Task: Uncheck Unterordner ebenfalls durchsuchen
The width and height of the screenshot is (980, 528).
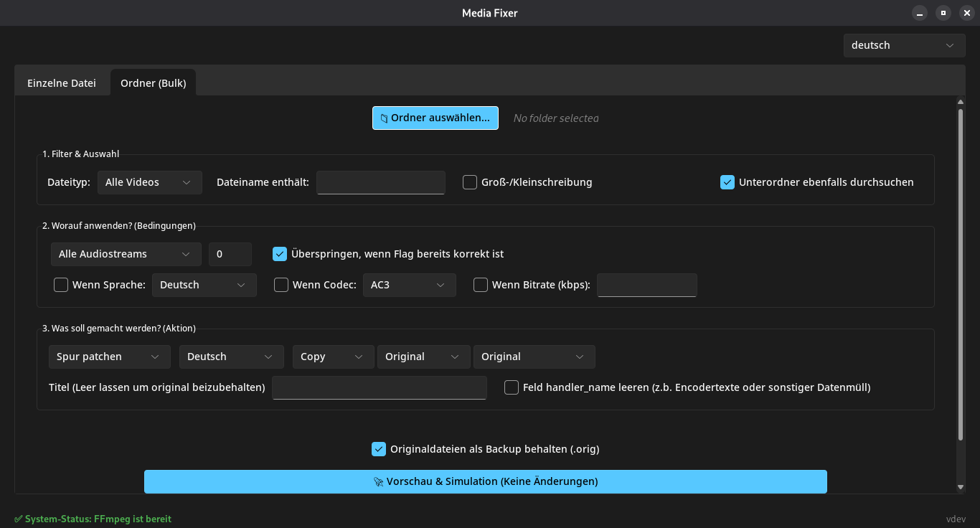Action: (x=727, y=182)
